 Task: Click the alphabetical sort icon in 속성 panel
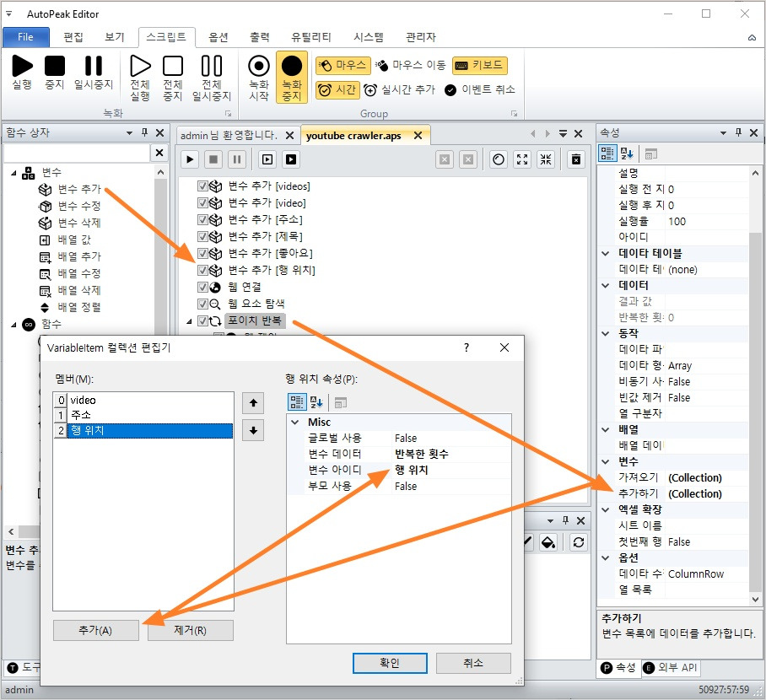point(627,153)
